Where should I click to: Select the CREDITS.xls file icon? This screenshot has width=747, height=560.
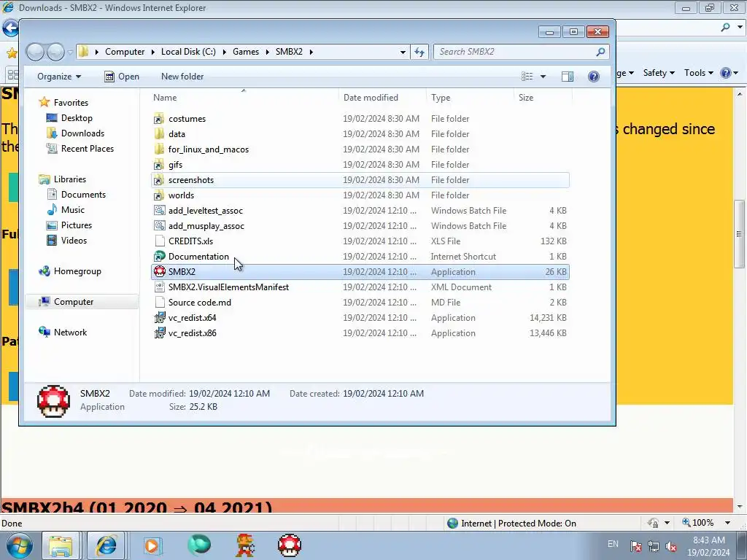[159, 241]
